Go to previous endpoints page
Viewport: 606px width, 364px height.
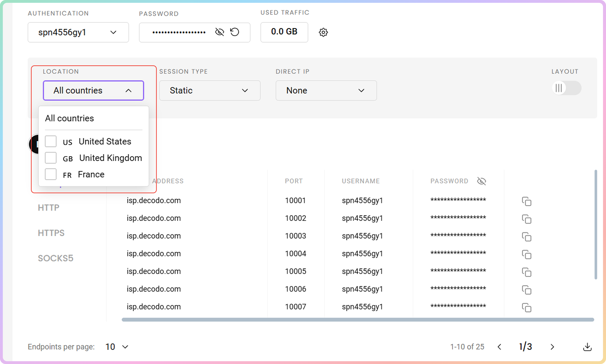(x=499, y=347)
